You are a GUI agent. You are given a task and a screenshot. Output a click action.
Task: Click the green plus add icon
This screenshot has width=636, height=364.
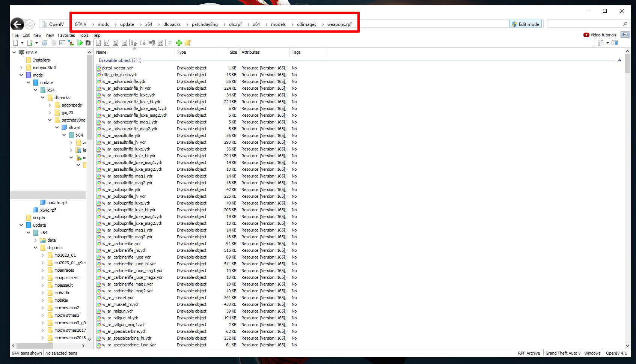(x=179, y=43)
